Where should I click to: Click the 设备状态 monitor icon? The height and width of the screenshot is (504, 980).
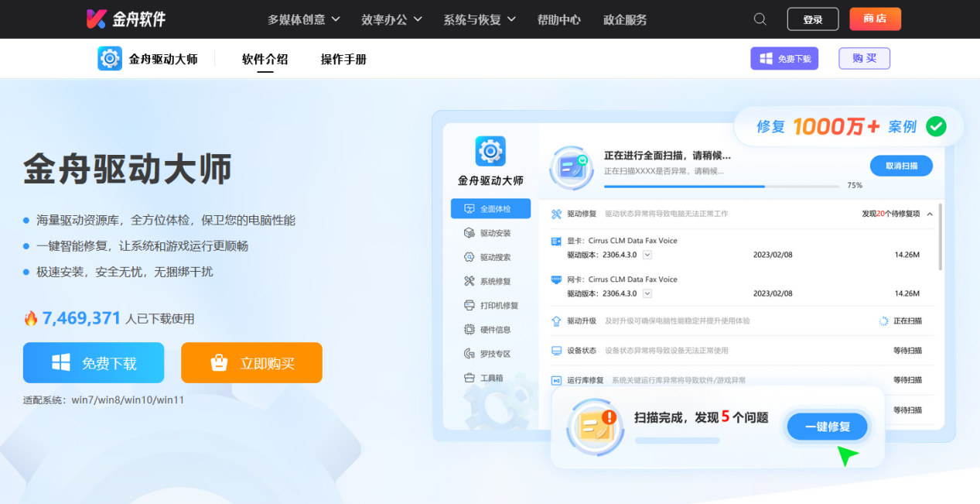click(556, 351)
